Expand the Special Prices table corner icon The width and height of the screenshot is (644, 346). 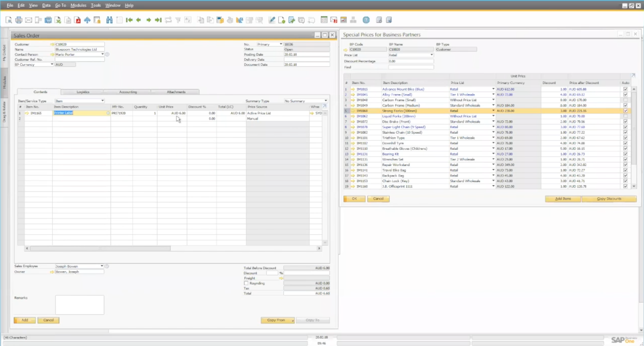633,76
